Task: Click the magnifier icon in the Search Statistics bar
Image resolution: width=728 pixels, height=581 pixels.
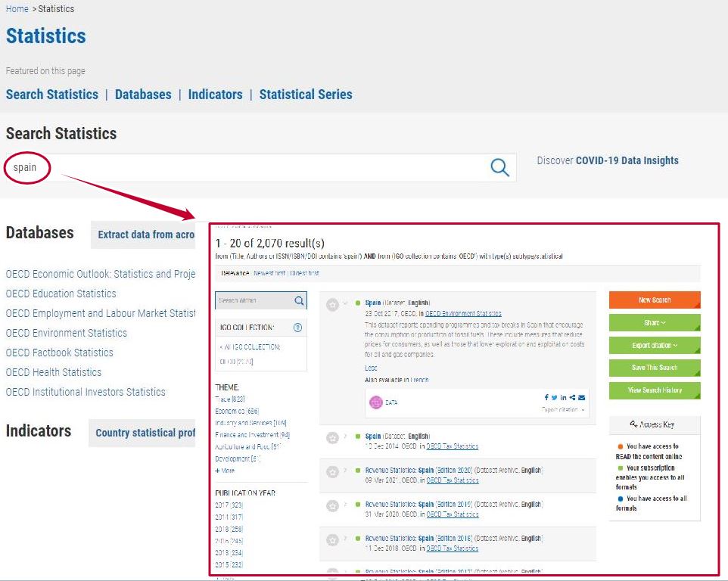Action: [x=499, y=167]
